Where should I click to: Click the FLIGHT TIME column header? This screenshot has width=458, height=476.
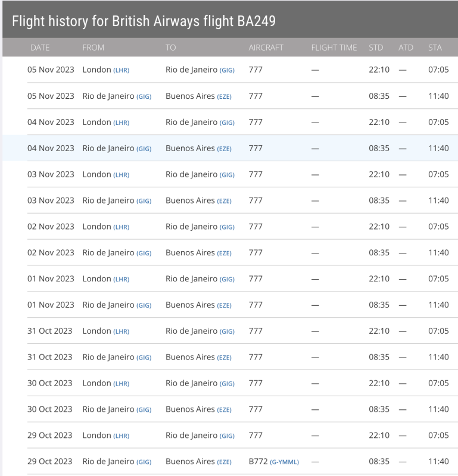point(334,48)
